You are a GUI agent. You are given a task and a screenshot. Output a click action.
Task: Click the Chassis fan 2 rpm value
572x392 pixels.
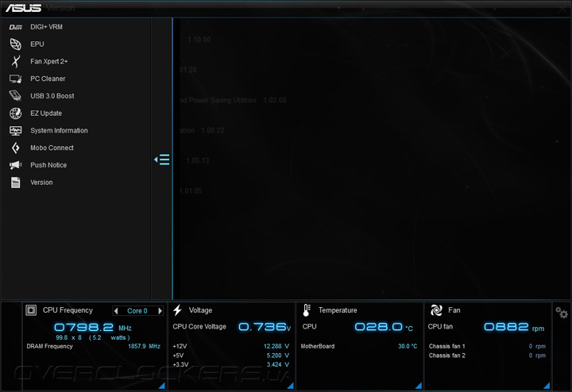tap(537, 355)
